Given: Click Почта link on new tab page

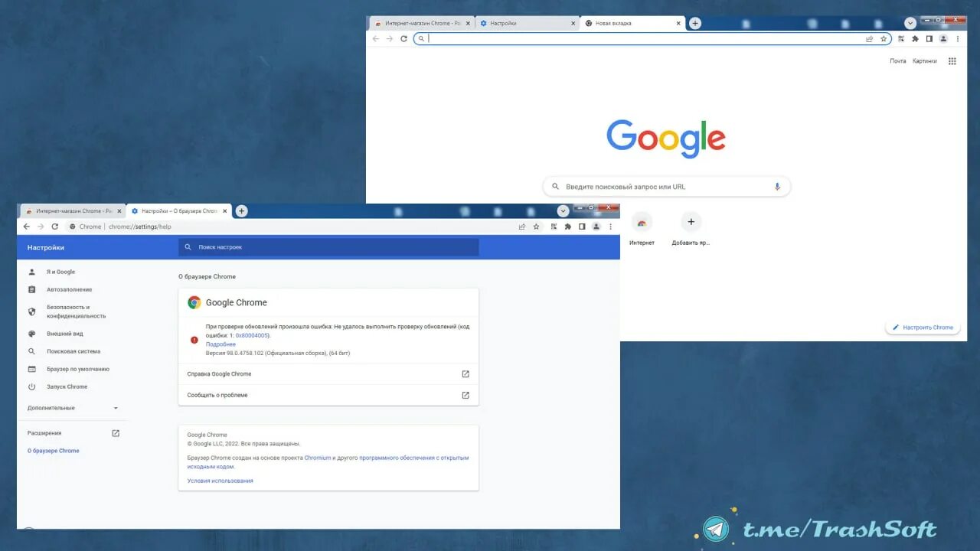Looking at the screenshot, I should coord(898,61).
